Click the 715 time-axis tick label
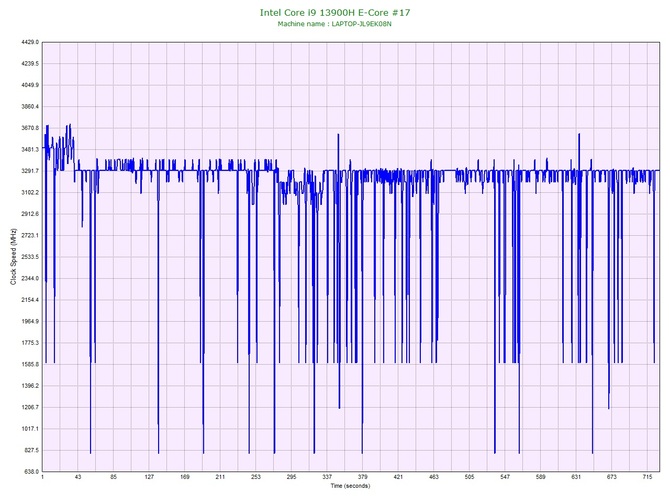 pos(647,477)
